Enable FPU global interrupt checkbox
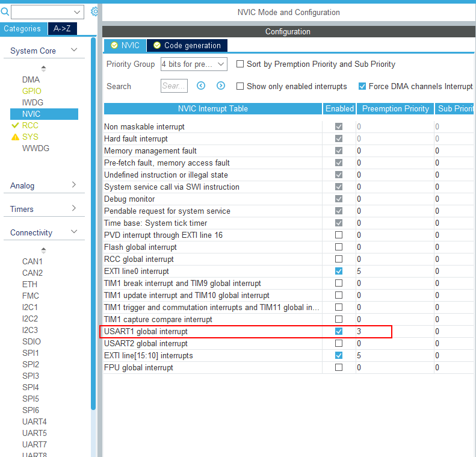476x457 pixels. tap(339, 367)
